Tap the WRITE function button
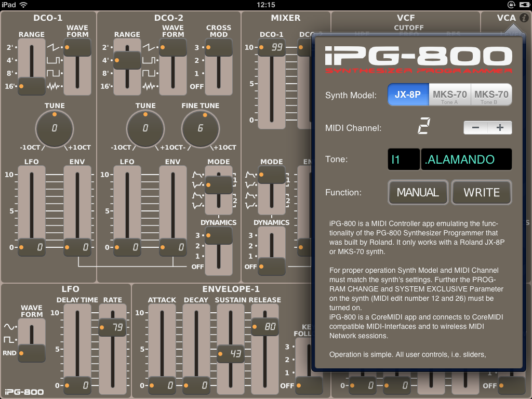532x399 pixels. pyautogui.click(x=482, y=192)
